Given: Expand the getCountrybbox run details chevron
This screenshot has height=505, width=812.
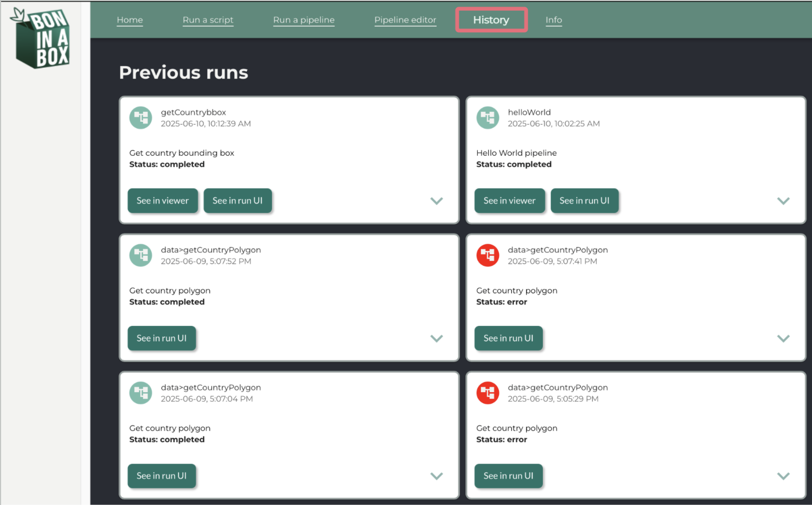Looking at the screenshot, I should (x=437, y=201).
